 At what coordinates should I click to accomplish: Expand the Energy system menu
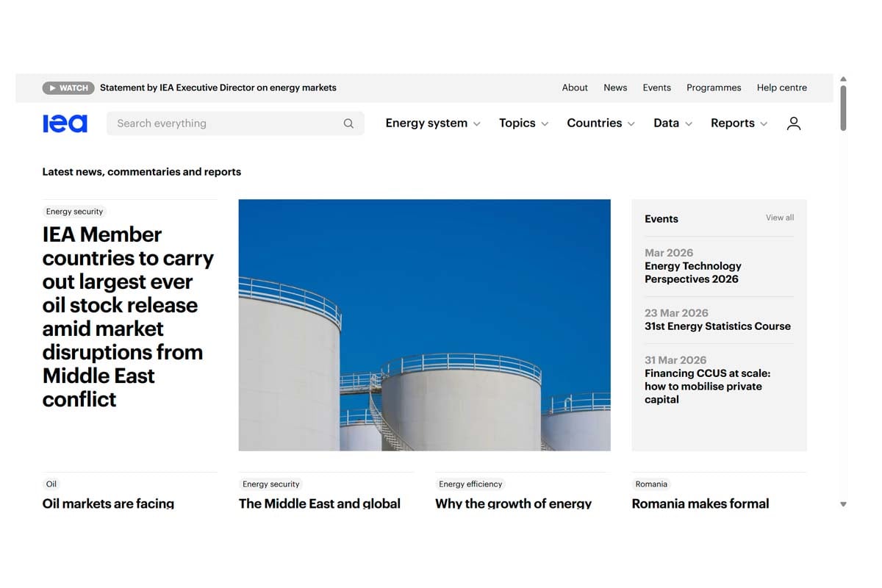tap(433, 123)
